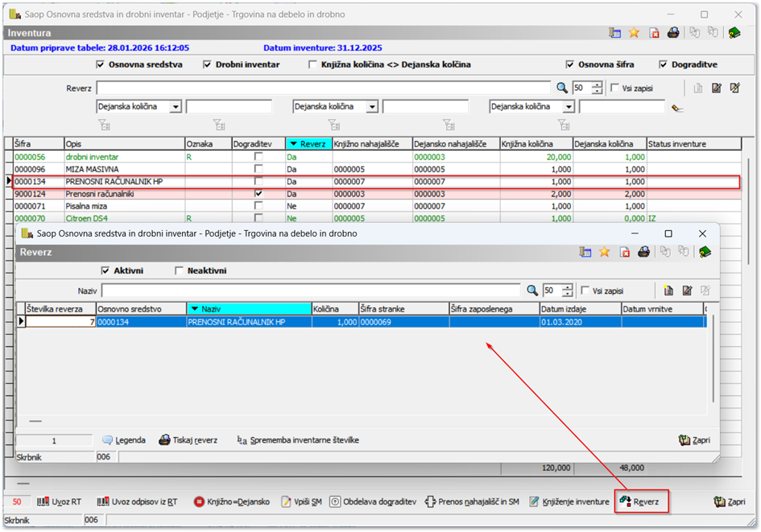This screenshot has width=761, height=532.
Task: Click the star favorites icon in Reverz window
Action: [604, 252]
